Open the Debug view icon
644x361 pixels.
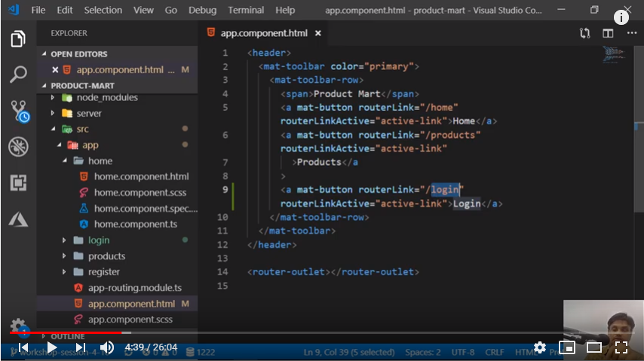click(x=18, y=147)
